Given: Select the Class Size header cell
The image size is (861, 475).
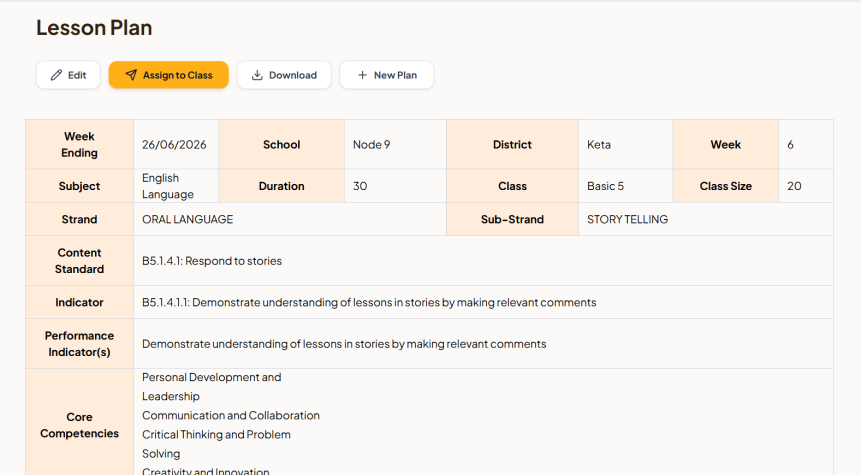Looking at the screenshot, I should click(726, 186).
